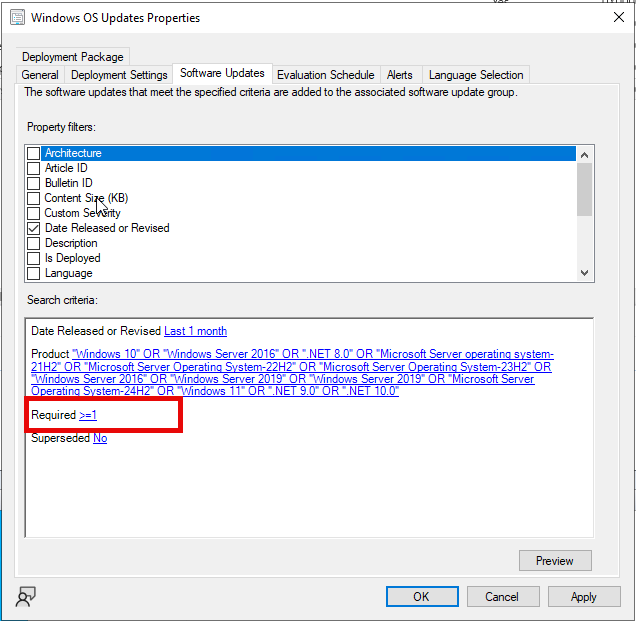Viewport: 636px width, 621px height.
Task: Enable the Bulletin ID property filter
Action: (x=34, y=183)
